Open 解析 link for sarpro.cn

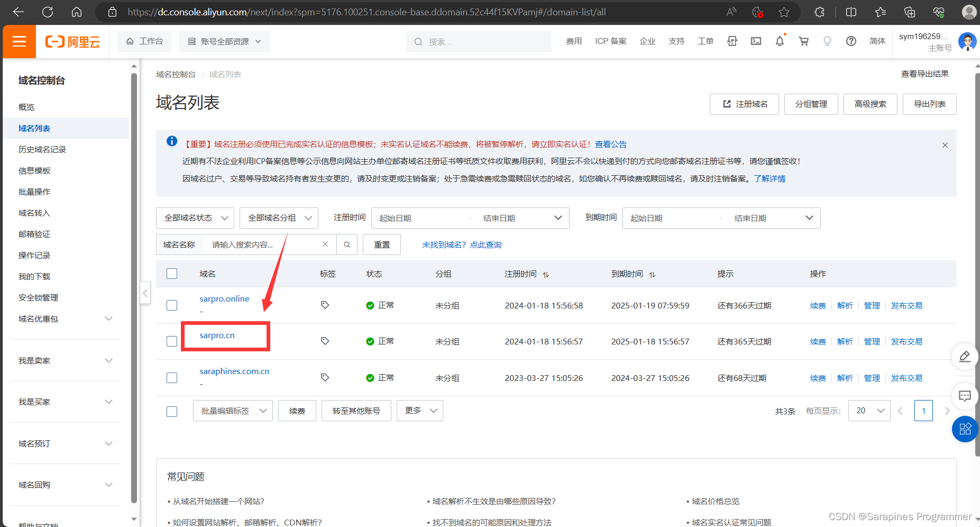click(x=845, y=342)
